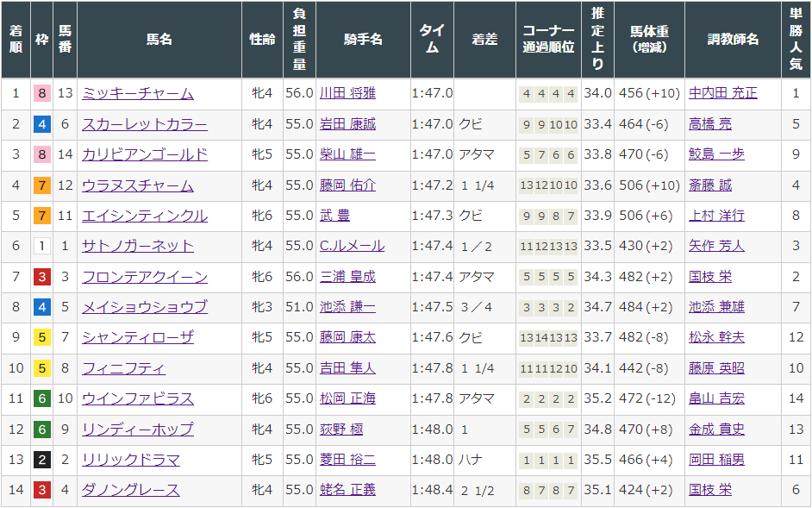Click green frame box in ウインファビラス row
Screen dimensions: 812x508
42,398
